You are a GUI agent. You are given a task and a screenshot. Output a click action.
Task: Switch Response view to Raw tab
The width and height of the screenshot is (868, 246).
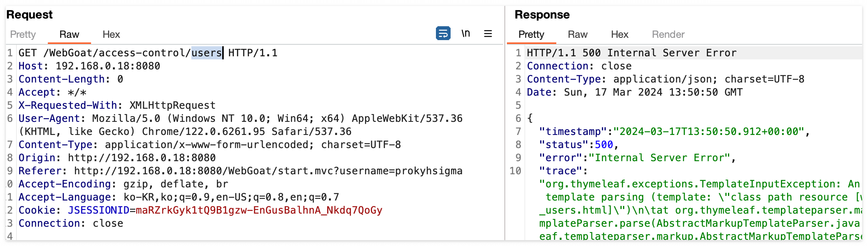pos(578,35)
